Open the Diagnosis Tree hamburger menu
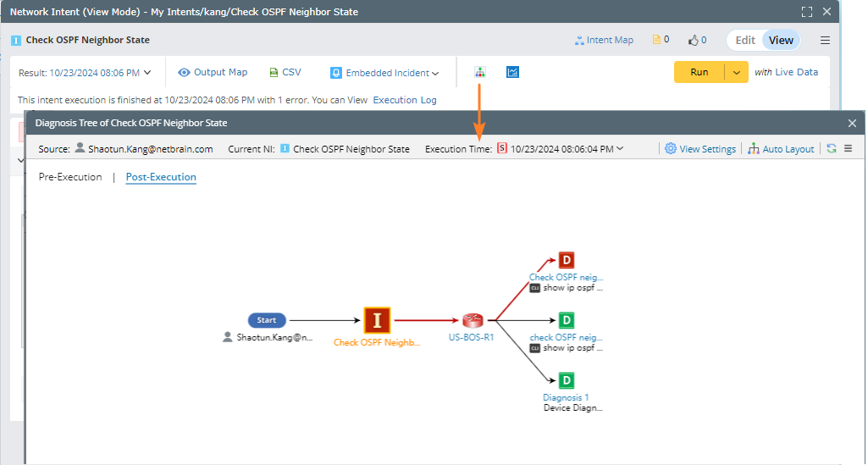Screen dimensions: 868x465 coord(848,148)
